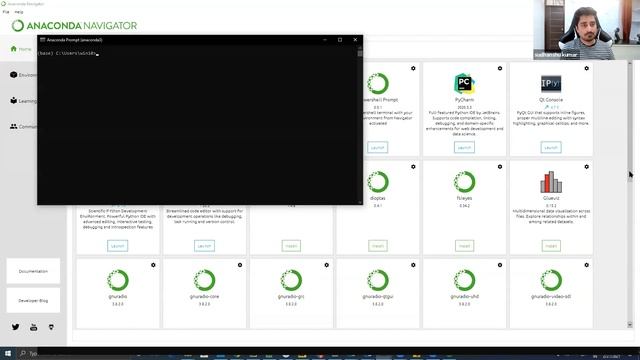Screen dimensions: 640x360
Task: Open Anaconda's GitHub page
Action: coord(51,327)
